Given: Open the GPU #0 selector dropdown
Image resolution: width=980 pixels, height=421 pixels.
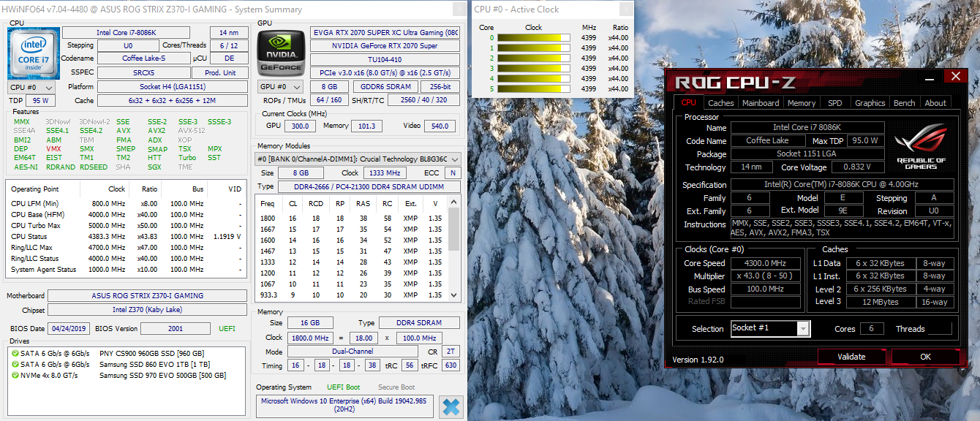Looking at the screenshot, I should pos(282,86).
